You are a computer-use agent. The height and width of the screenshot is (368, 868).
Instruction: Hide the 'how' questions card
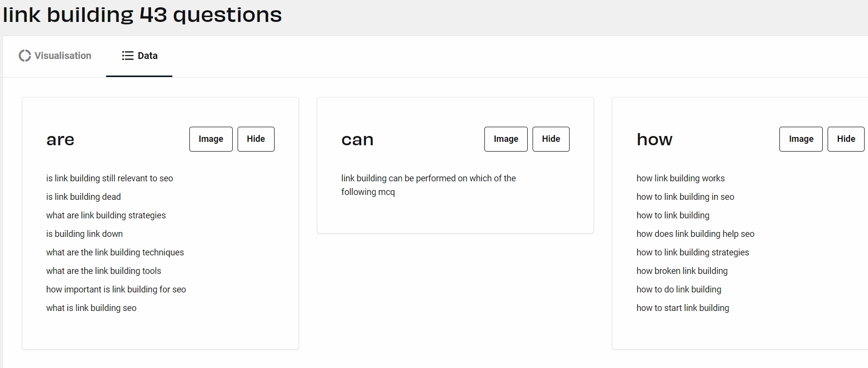pos(846,139)
